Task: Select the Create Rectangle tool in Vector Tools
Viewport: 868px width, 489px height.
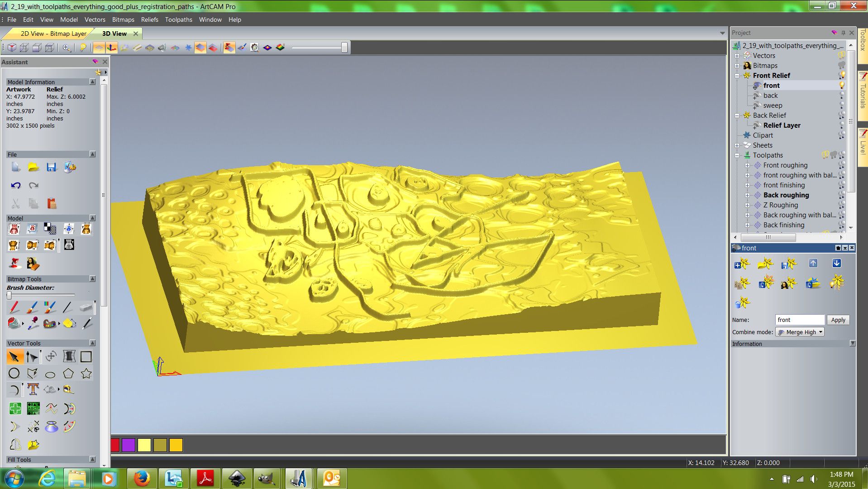Action: pyautogui.click(x=86, y=357)
